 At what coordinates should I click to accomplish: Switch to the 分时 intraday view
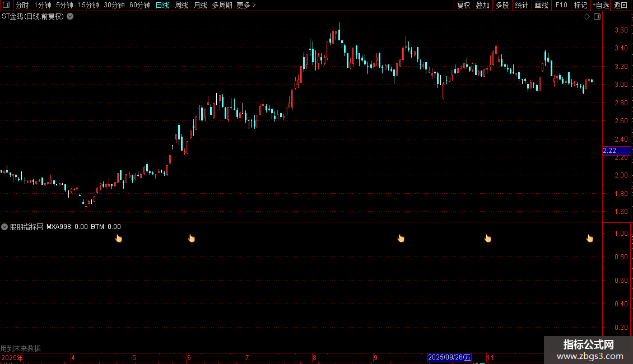[22, 5]
